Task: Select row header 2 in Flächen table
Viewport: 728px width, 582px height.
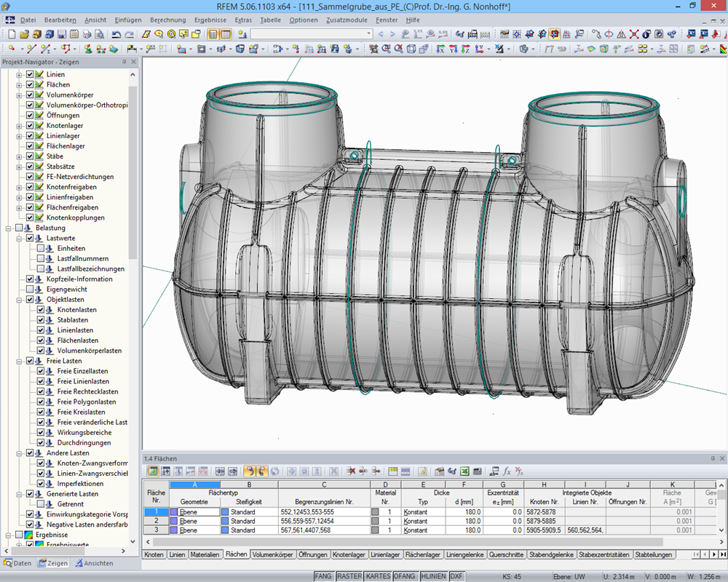Action: [156, 521]
